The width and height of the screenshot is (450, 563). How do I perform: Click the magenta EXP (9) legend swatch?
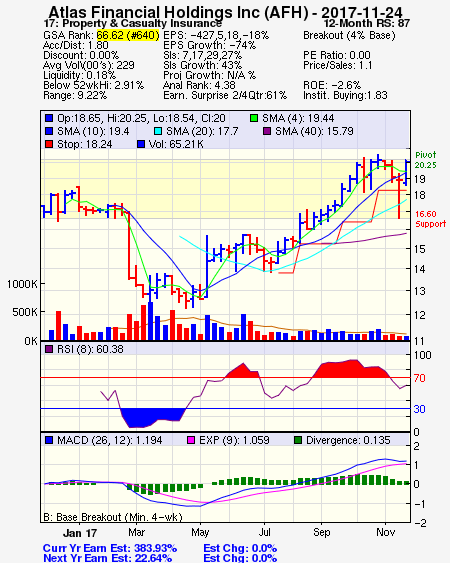click(191, 440)
